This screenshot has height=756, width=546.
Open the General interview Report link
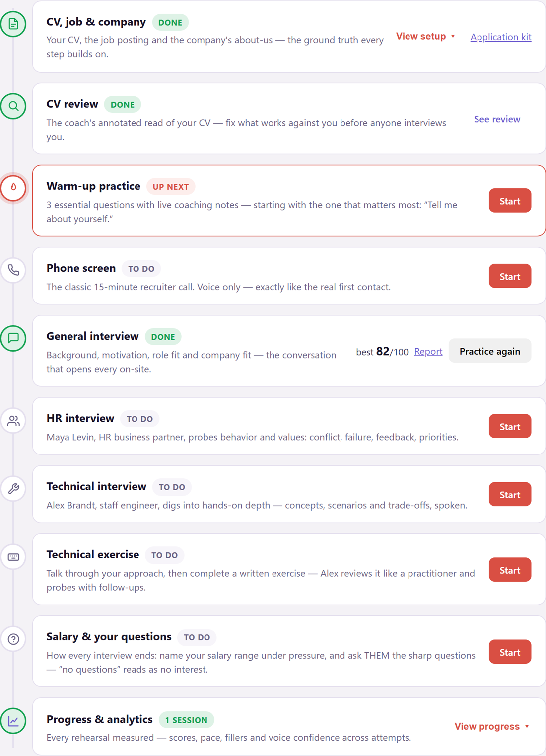(x=428, y=351)
